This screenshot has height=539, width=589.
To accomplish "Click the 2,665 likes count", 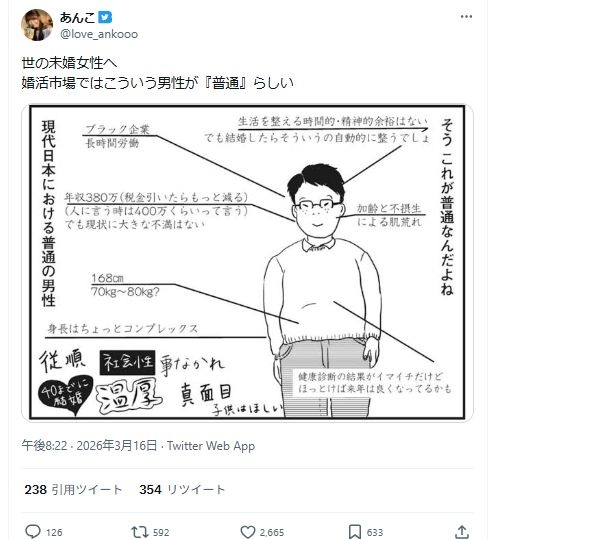I will 272,532.
